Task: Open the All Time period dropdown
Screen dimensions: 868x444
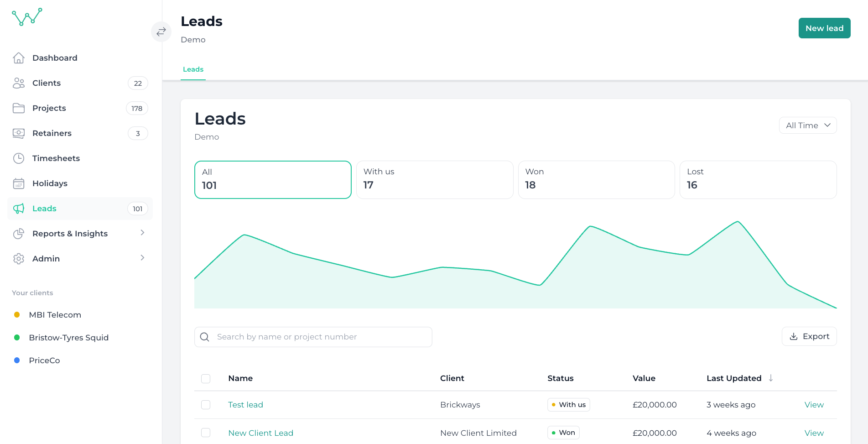Action: (x=807, y=125)
